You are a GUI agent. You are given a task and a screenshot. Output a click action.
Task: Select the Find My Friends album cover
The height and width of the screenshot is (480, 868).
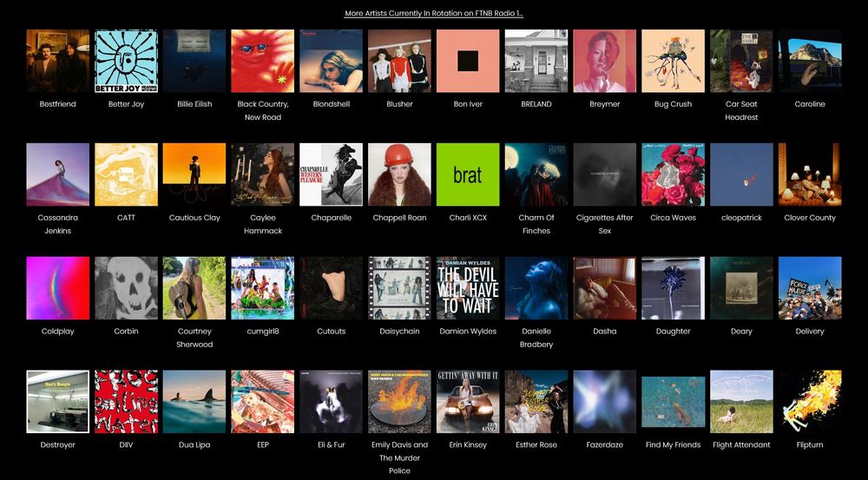click(x=674, y=401)
